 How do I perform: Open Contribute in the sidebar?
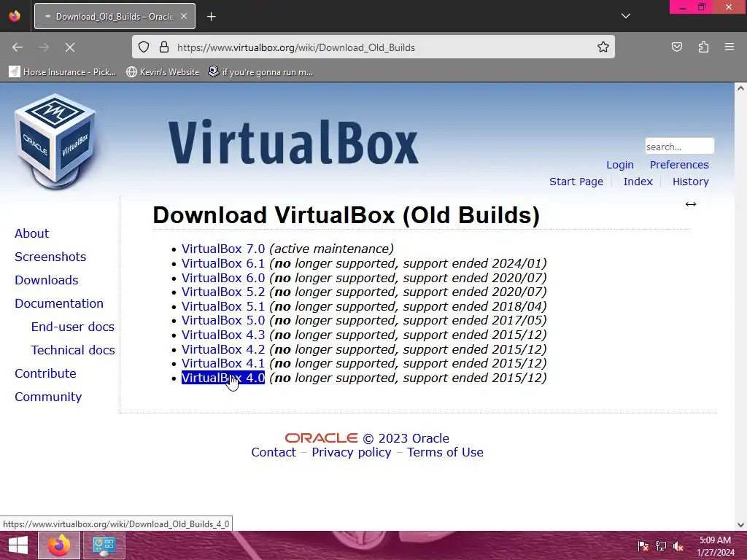tap(45, 373)
